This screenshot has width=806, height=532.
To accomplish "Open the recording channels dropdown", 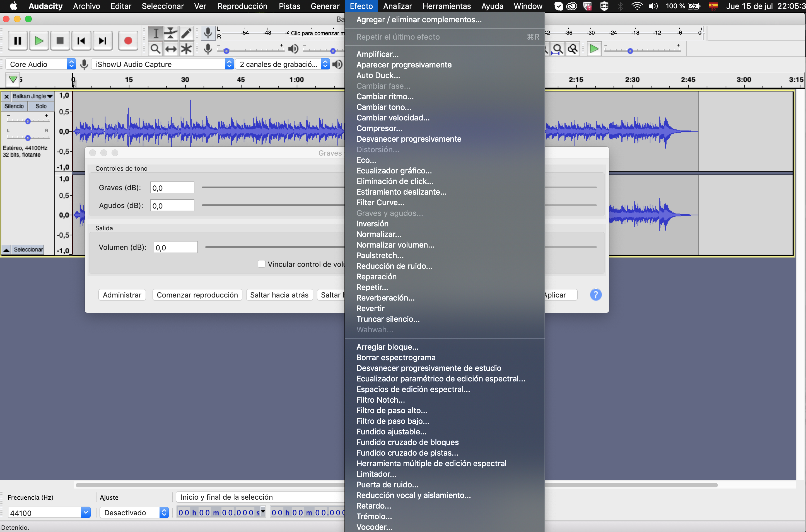I will point(283,64).
